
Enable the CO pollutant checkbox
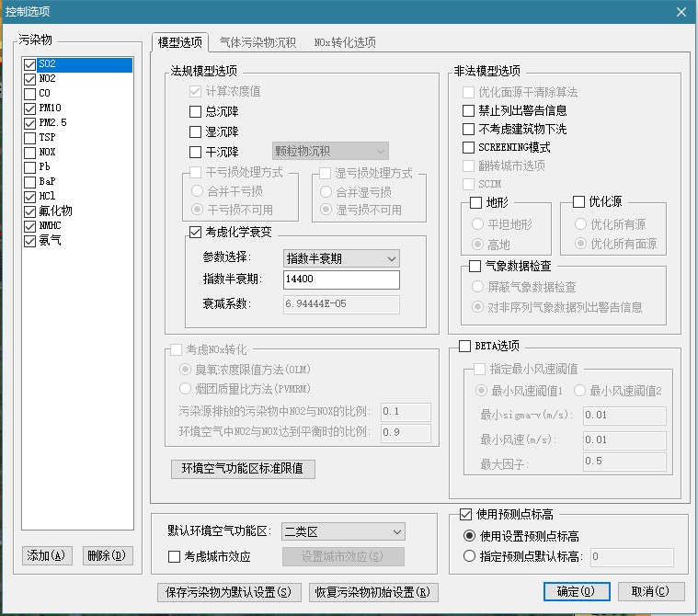coord(30,93)
